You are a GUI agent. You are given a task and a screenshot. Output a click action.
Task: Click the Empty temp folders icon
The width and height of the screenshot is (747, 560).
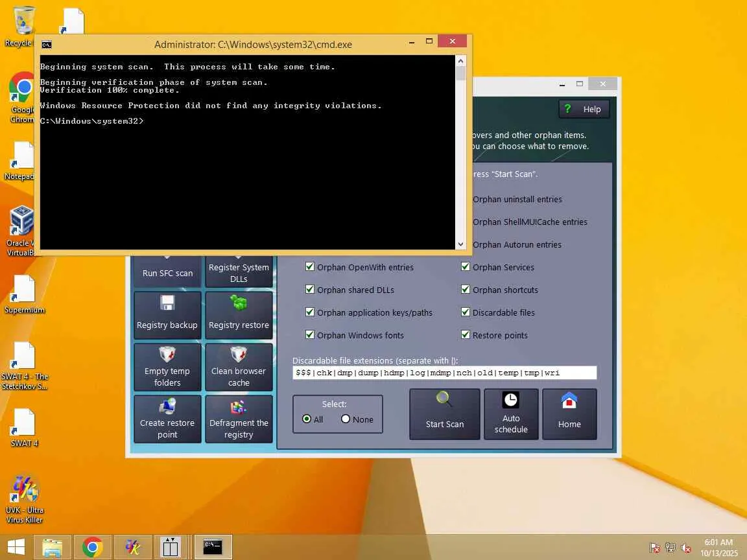tap(167, 354)
